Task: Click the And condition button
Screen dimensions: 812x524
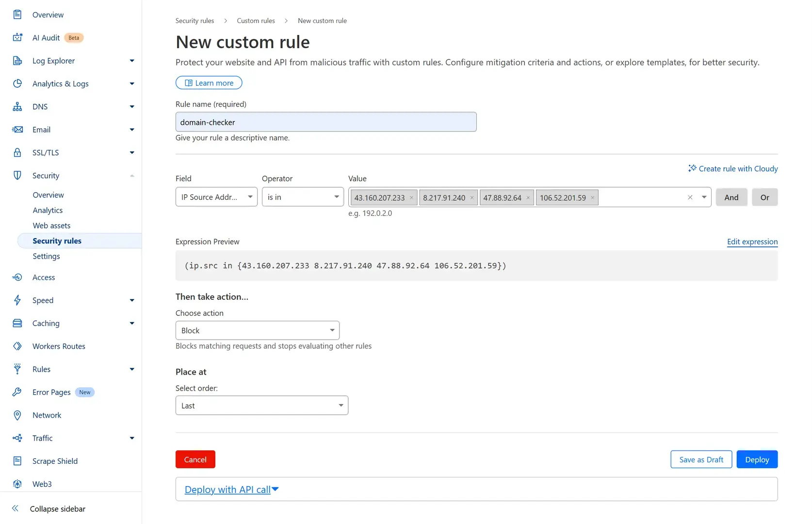Action: point(731,197)
